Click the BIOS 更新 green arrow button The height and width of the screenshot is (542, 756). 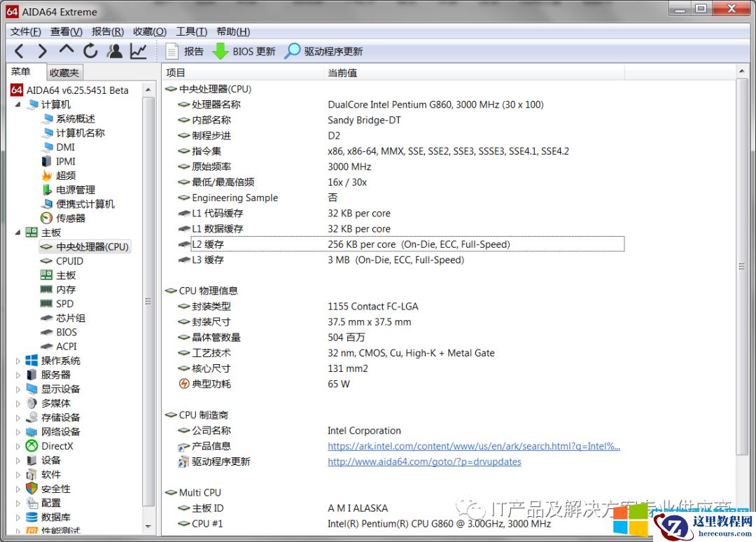click(x=244, y=51)
